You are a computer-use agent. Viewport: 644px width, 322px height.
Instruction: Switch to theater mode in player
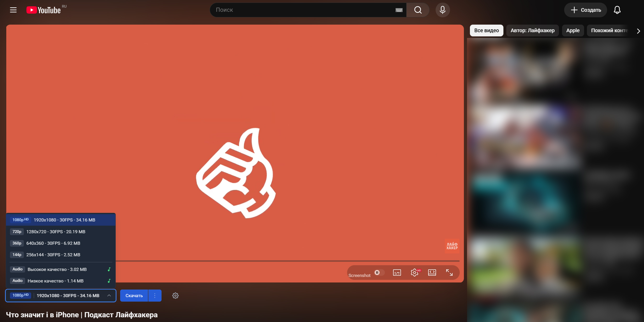pos(432,273)
